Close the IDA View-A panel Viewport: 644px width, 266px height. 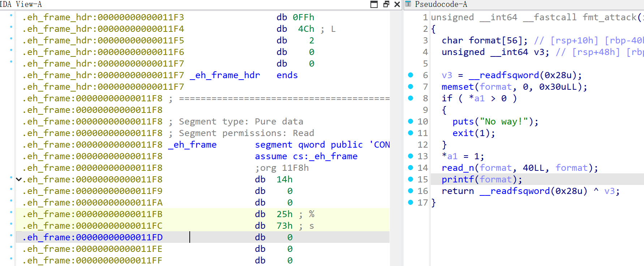pos(397,4)
